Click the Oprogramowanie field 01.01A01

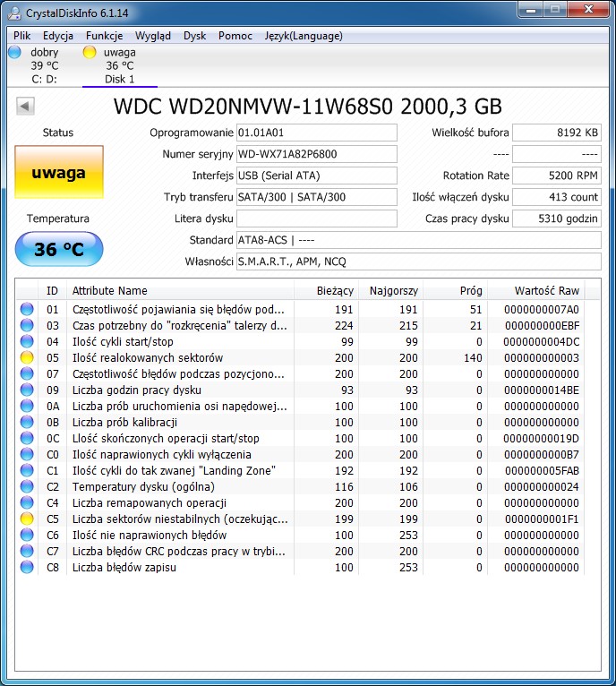[317, 133]
